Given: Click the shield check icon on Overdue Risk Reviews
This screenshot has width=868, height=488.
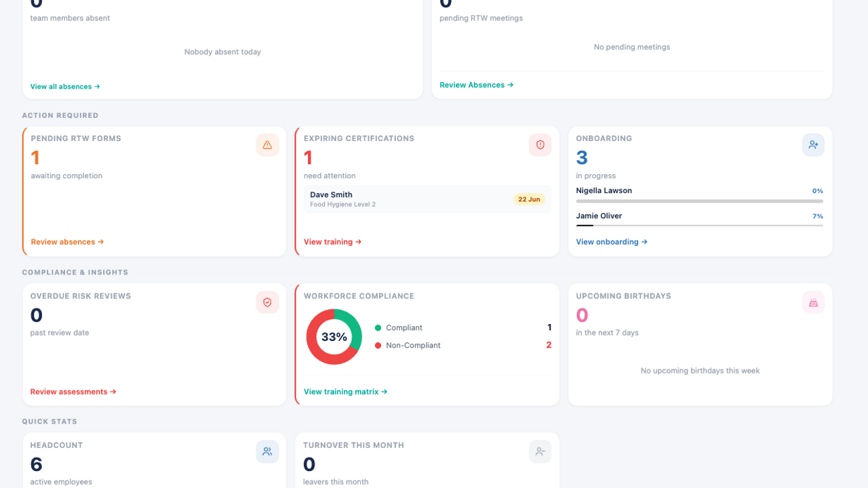Looking at the screenshot, I should pyautogui.click(x=267, y=302).
